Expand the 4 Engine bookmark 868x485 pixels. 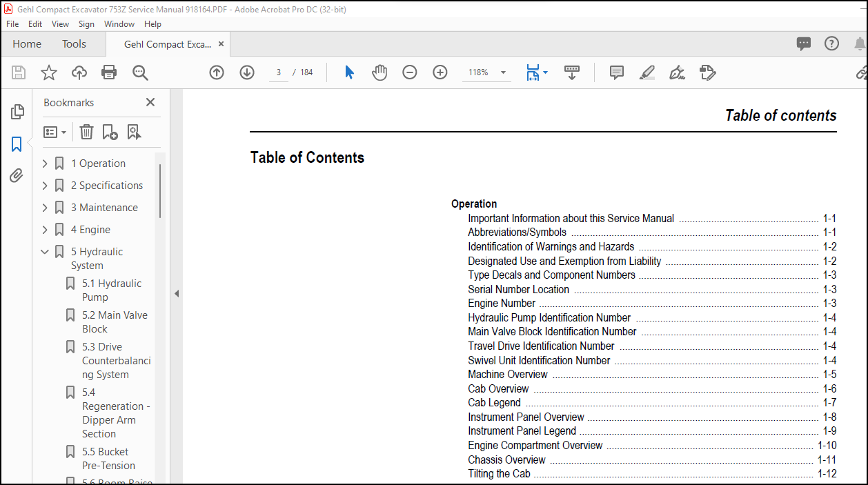click(45, 230)
